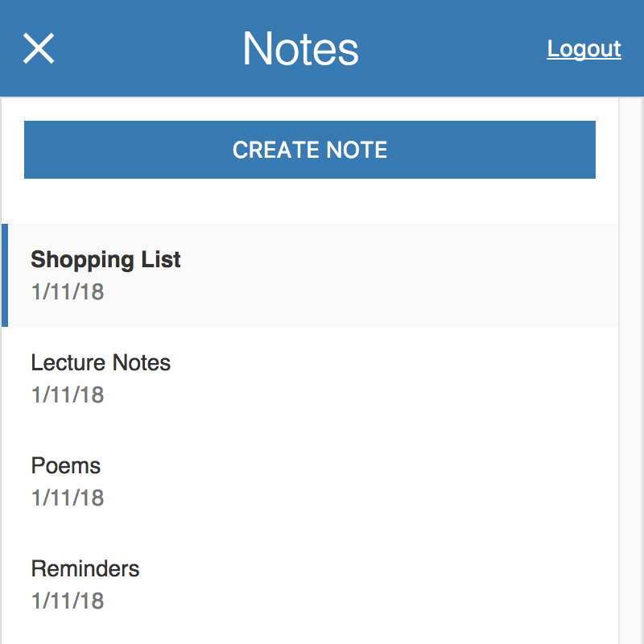The height and width of the screenshot is (644, 644).
Task: Close the notes sidebar with X icon
Action: pyautogui.click(x=39, y=48)
